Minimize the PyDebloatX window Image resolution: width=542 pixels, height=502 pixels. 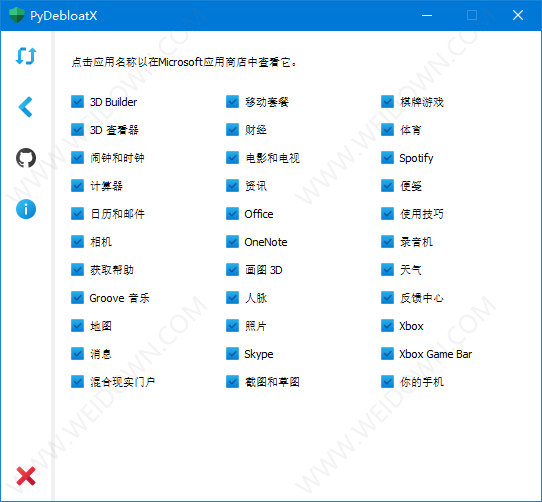[x=427, y=15]
